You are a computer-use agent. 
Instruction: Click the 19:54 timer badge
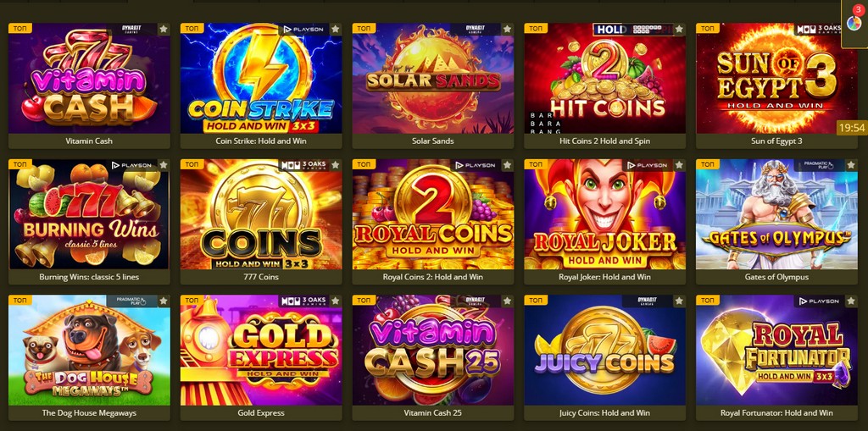[x=852, y=128]
